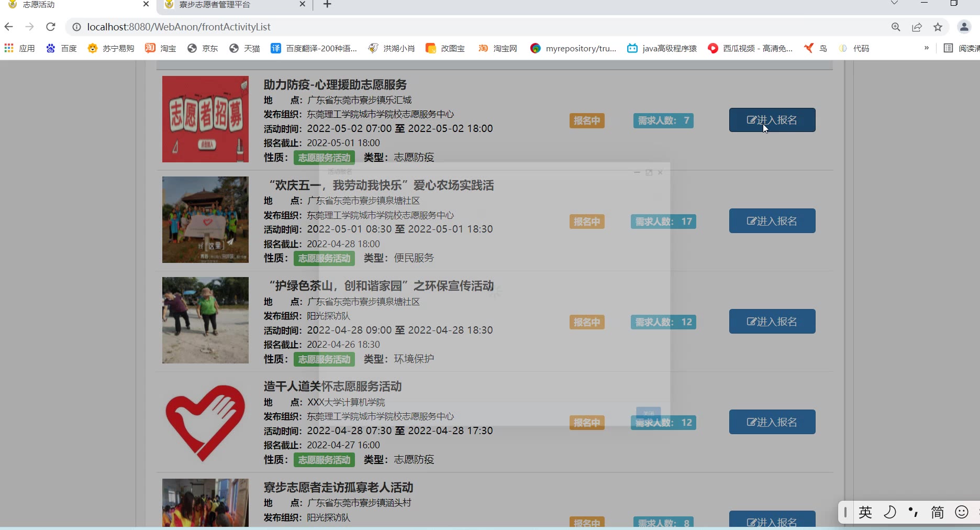This screenshot has height=530, width=980.
Task: Open the 天猫 bookmark
Action: tap(244, 48)
